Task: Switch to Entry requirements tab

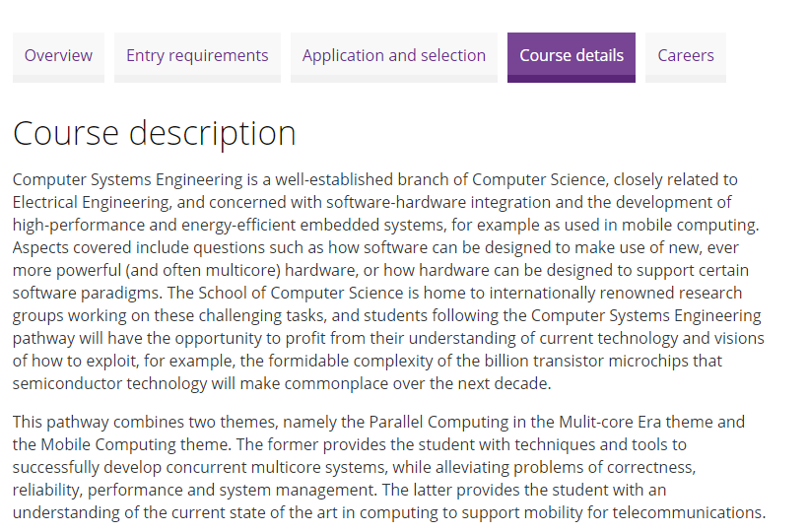Action: coord(197,56)
